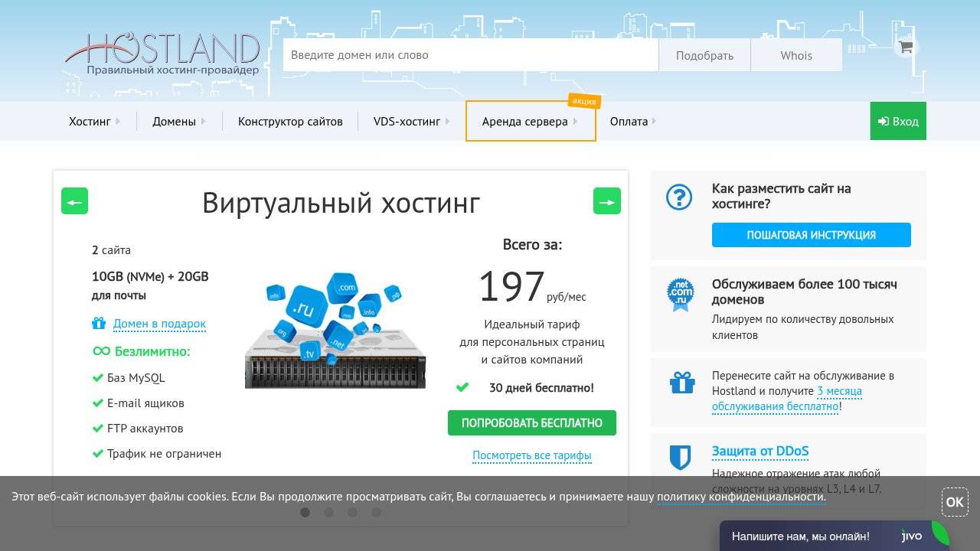Expand the Аренда сервера menu arrow
980x551 pixels.
coord(575,121)
